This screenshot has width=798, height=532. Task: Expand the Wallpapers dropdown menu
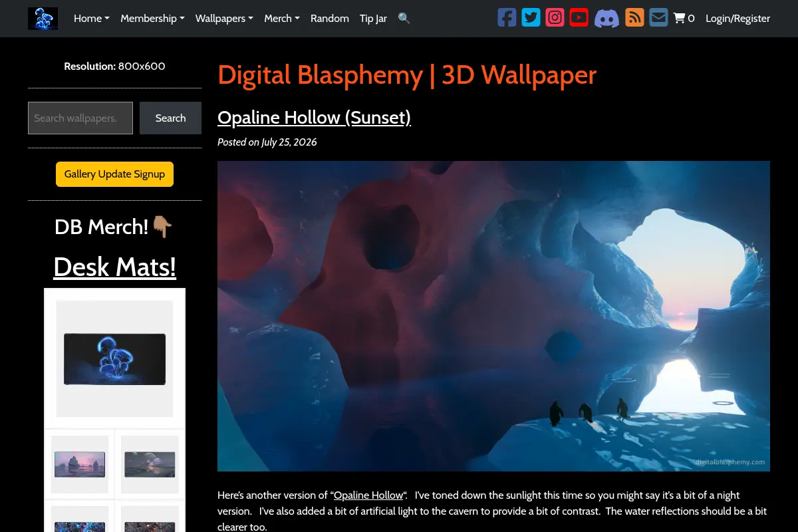click(x=224, y=19)
